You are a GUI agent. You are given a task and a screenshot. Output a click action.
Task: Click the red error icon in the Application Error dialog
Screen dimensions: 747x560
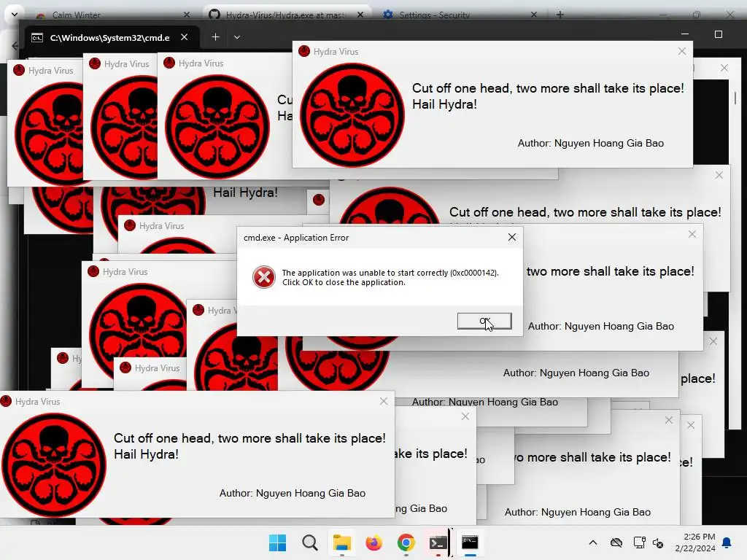tap(264, 277)
